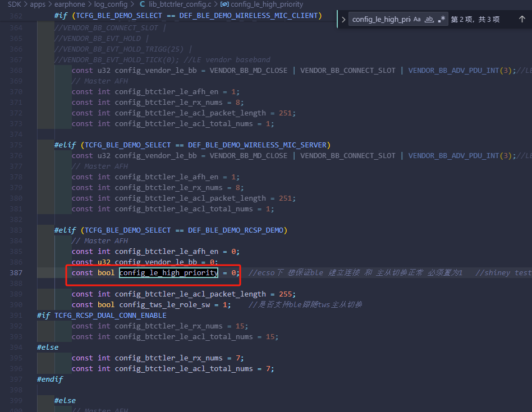Click VENDOR_BB_ADV_PDU_INT on line 376

453,156
